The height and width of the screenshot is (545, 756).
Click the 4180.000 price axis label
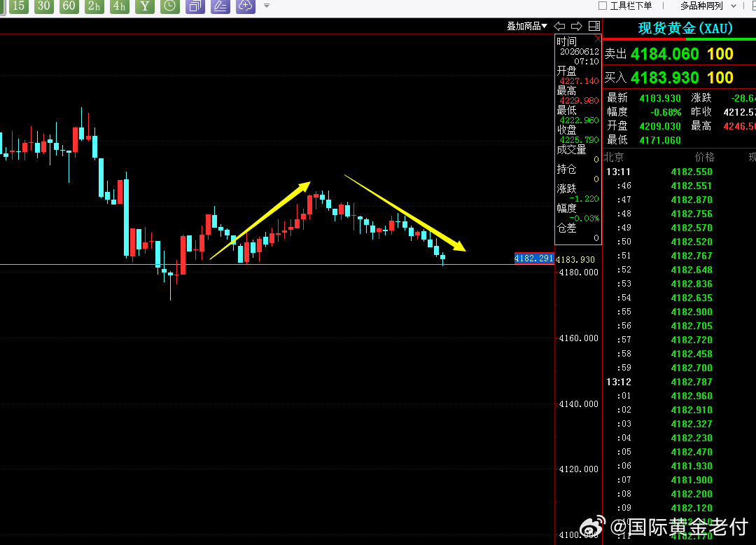579,272
